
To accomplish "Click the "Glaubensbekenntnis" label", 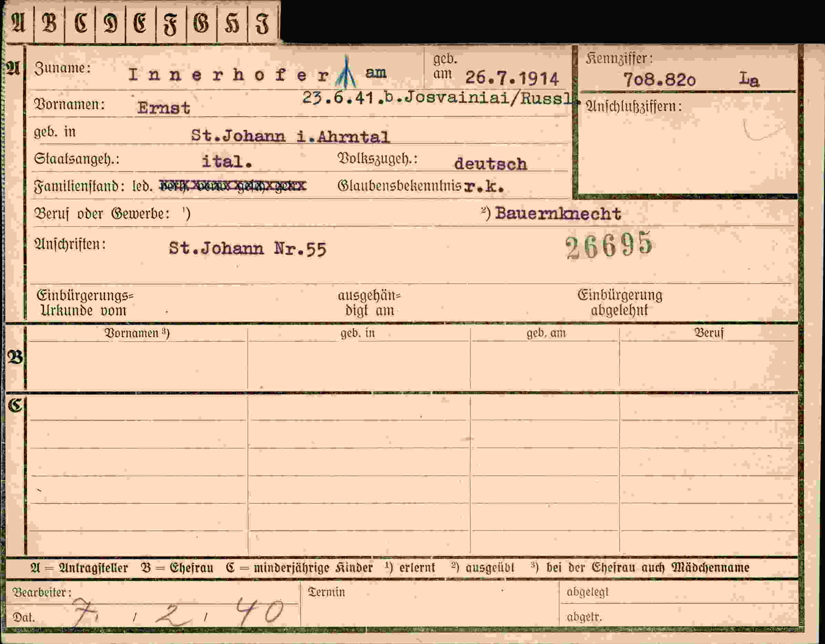I will 399,185.
